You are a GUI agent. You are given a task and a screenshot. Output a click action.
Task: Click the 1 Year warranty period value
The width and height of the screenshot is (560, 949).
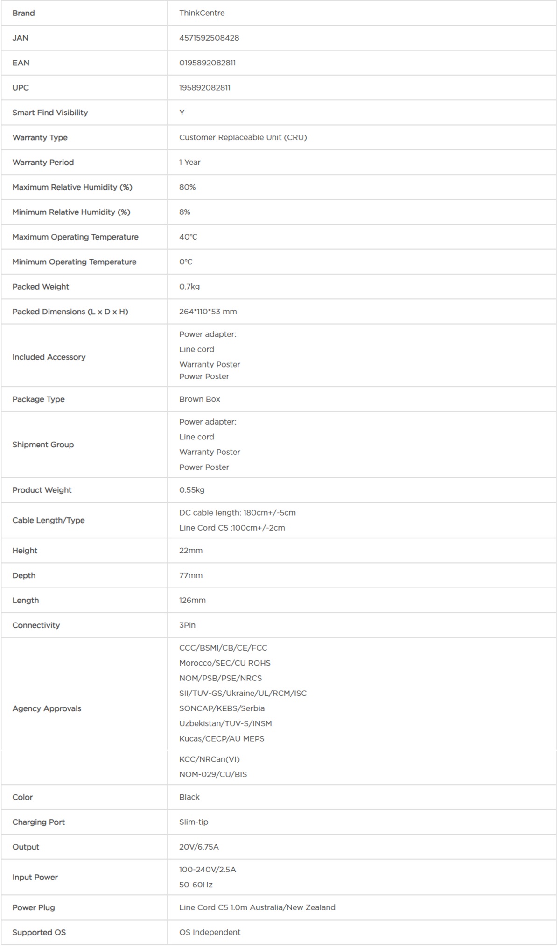click(x=190, y=162)
